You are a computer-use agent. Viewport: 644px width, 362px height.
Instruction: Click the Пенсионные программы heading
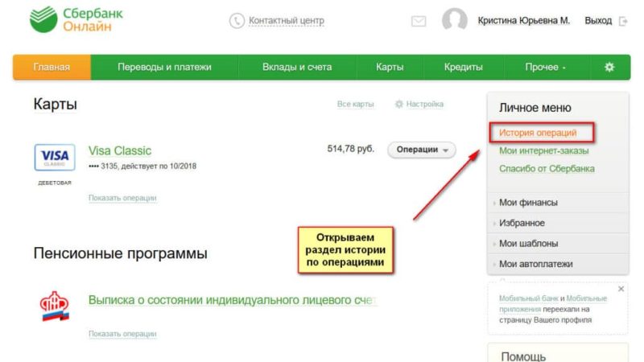coord(120,253)
